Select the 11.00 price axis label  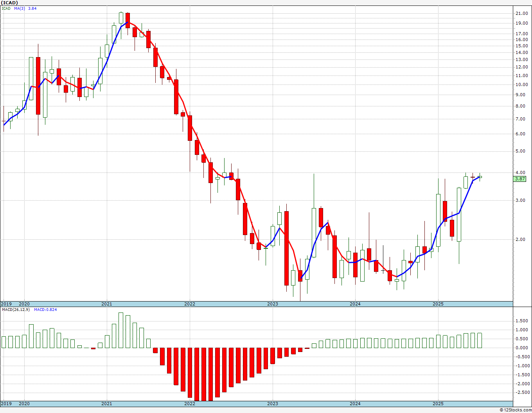pos(522,75)
